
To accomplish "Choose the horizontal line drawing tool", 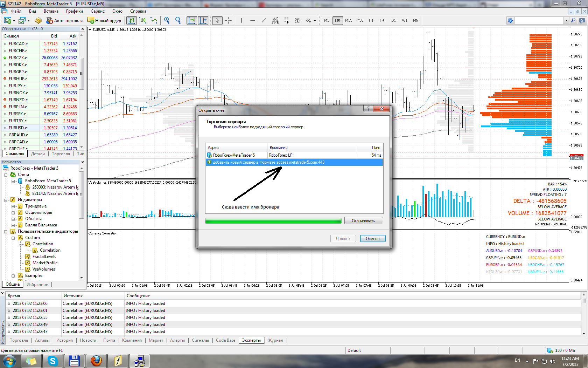I will pos(253,20).
